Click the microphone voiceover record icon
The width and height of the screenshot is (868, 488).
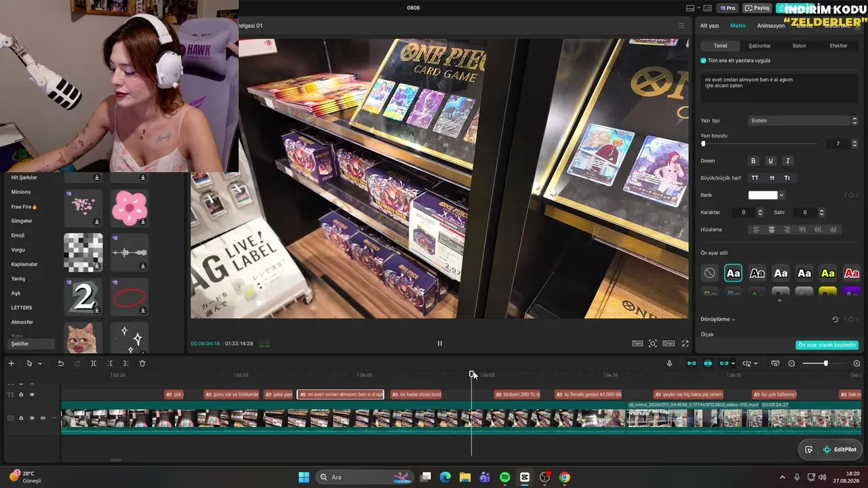click(669, 363)
